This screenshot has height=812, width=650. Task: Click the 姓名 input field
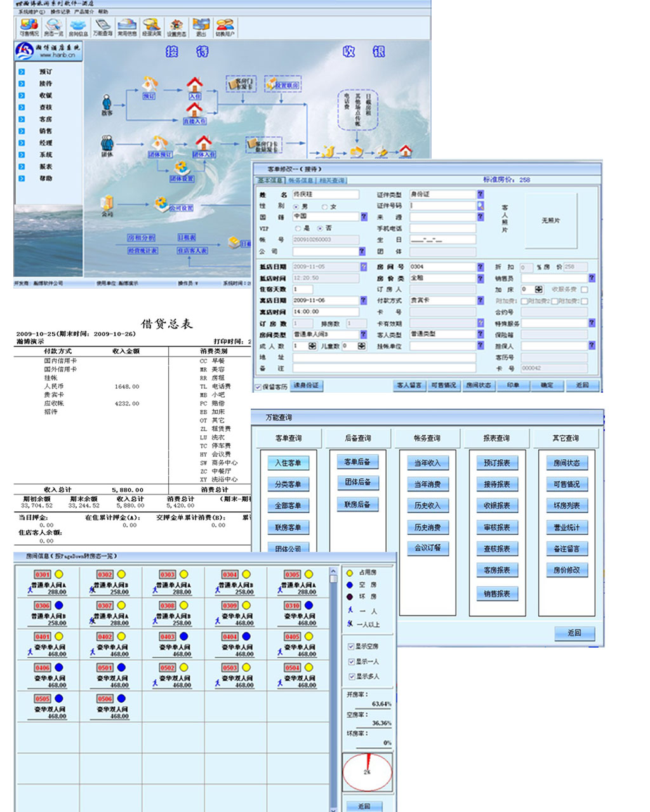point(326,195)
